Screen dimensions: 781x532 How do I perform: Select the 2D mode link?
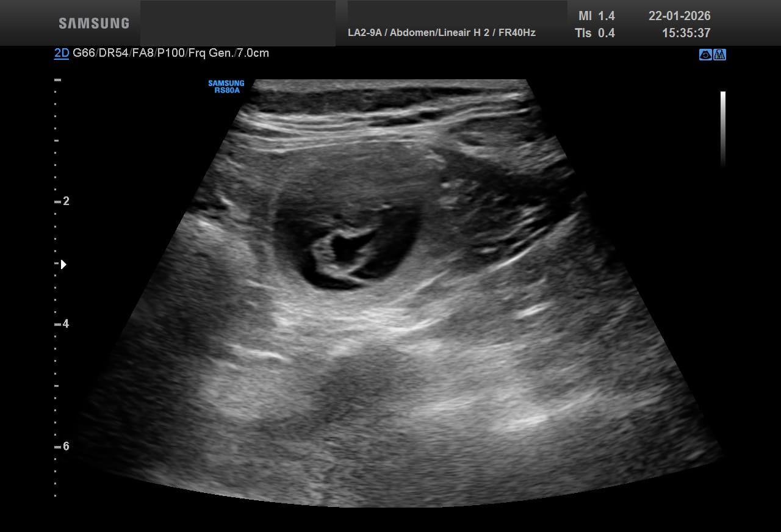click(62, 53)
